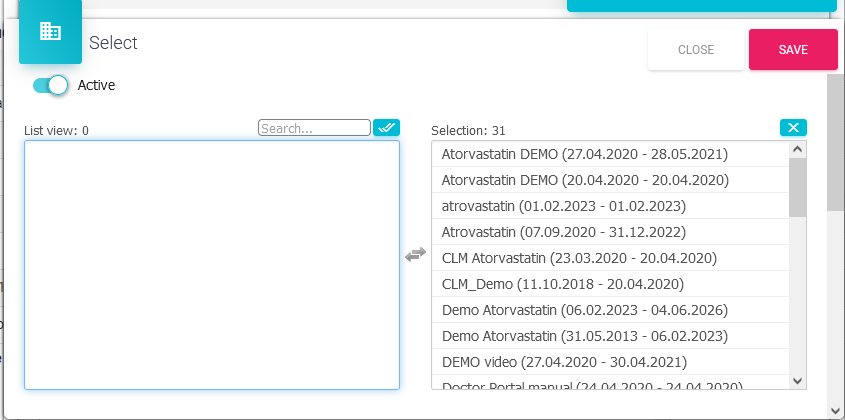This screenshot has height=420, width=845.
Task: Select Atorvastatin DEMO (27.04.2020 - 28.05.2021)
Action: pyautogui.click(x=584, y=154)
